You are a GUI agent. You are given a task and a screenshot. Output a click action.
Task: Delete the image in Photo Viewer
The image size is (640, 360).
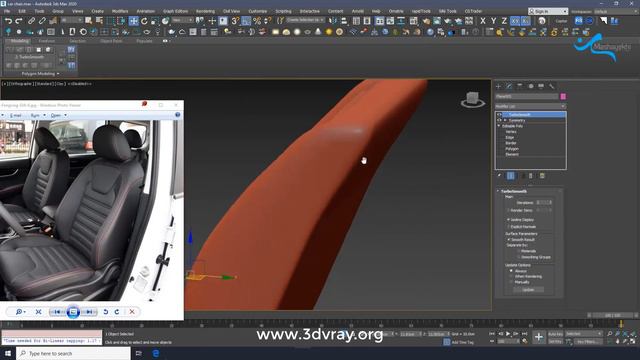(132, 312)
